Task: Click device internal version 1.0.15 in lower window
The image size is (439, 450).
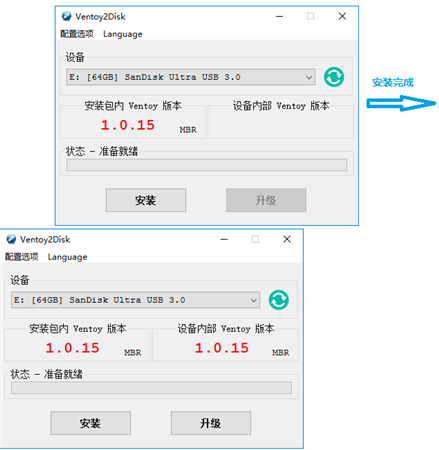Action: (x=222, y=348)
